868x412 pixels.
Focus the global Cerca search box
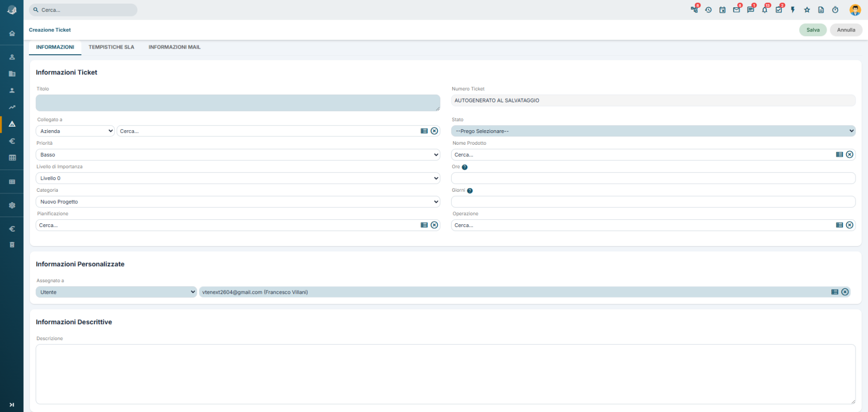[83, 10]
